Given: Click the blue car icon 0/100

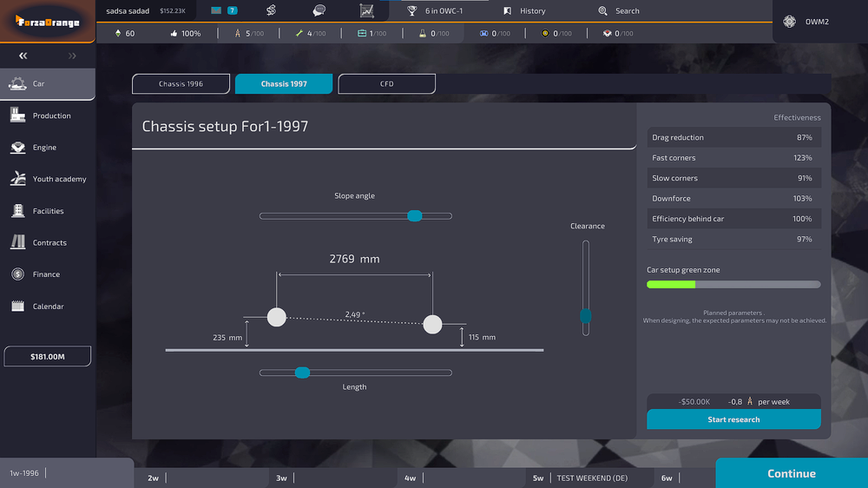Looking at the screenshot, I should coord(483,33).
